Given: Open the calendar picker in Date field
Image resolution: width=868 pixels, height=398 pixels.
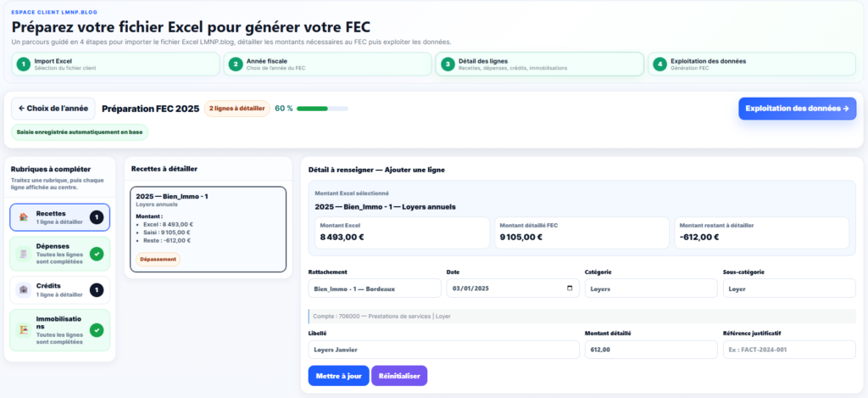Looking at the screenshot, I should point(570,289).
